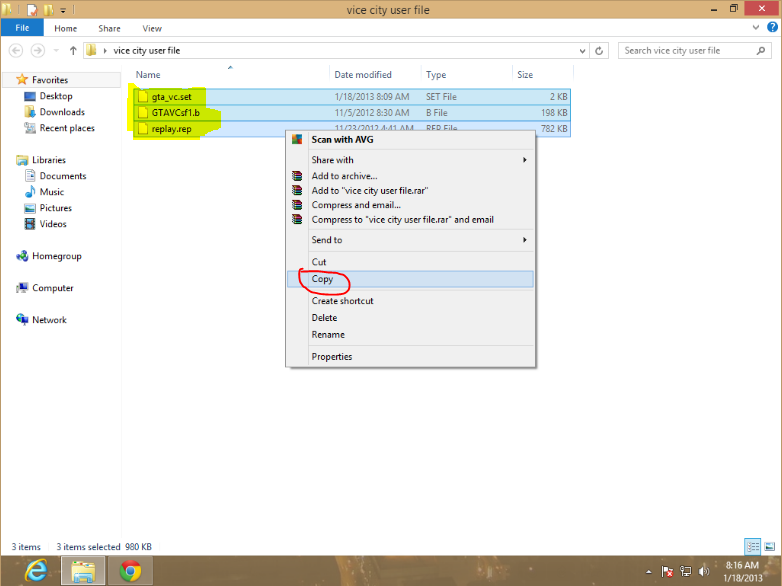Launch Internet Explorer from taskbar

tap(36, 571)
